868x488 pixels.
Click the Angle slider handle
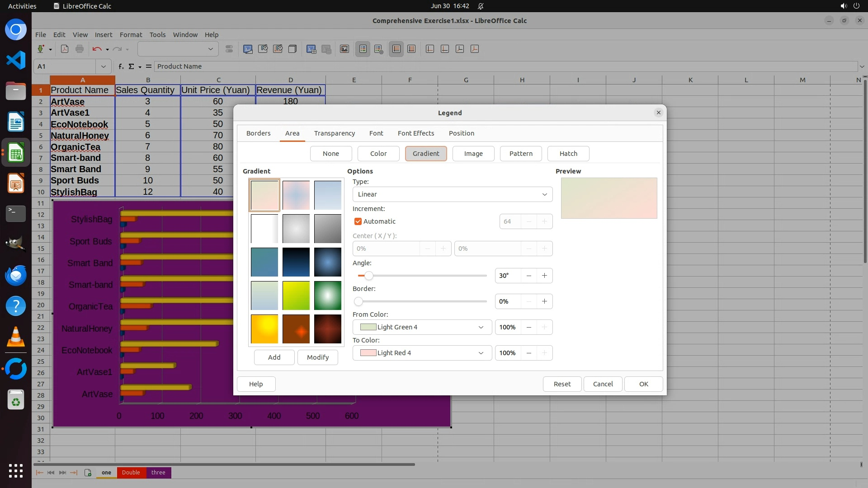pyautogui.click(x=369, y=276)
